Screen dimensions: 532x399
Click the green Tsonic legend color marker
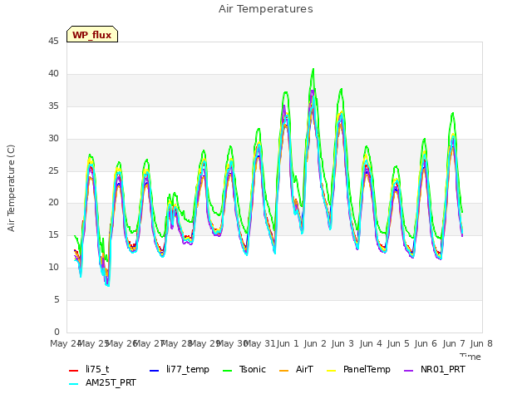coord(227,371)
